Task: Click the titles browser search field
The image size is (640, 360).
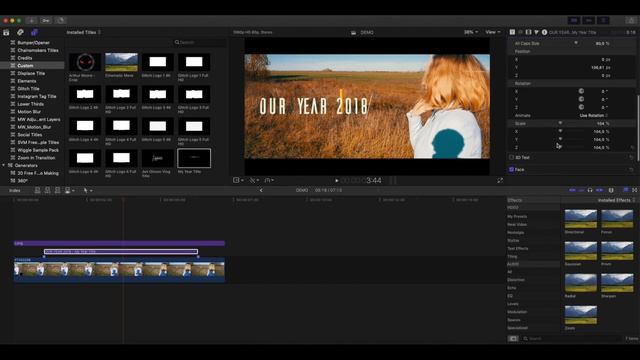Action: coord(200,42)
